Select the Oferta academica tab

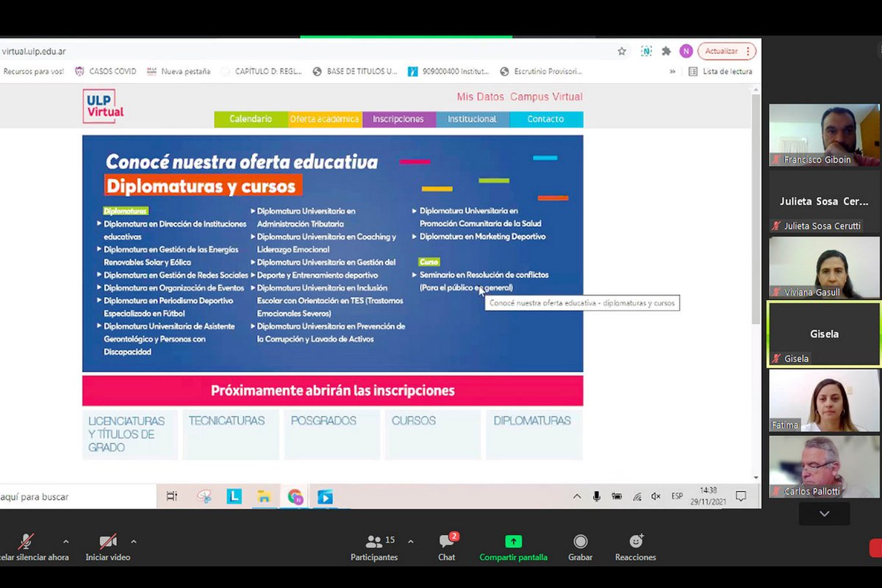(324, 119)
